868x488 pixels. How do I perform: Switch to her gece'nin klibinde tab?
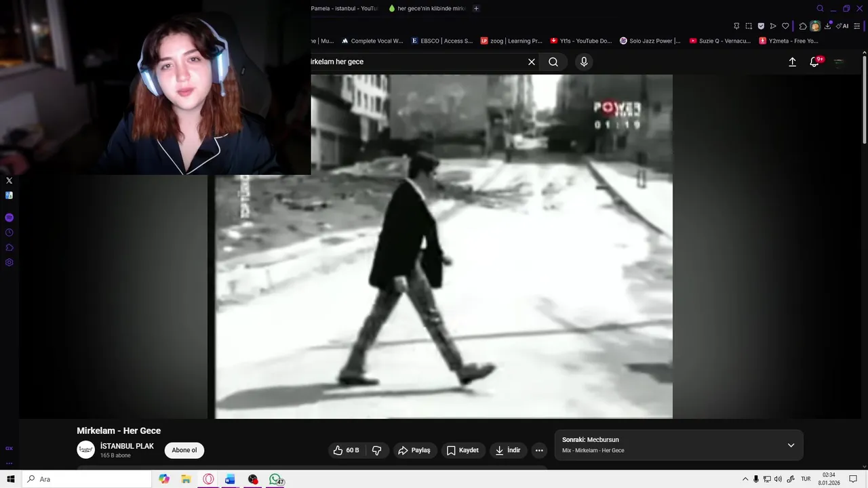point(427,8)
